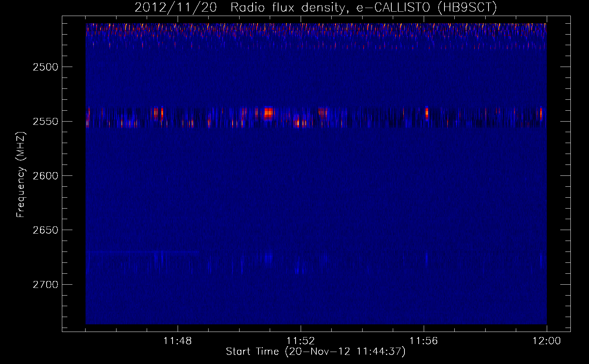
Task: Select the 2650 frequency tick label
Action: pyautogui.click(x=46, y=230)
